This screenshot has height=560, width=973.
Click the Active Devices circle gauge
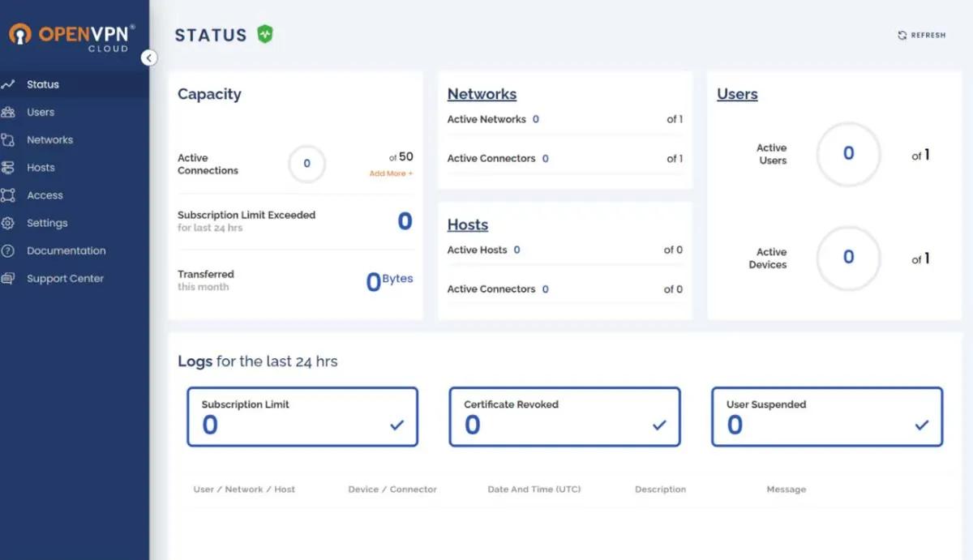click(848, 258)
